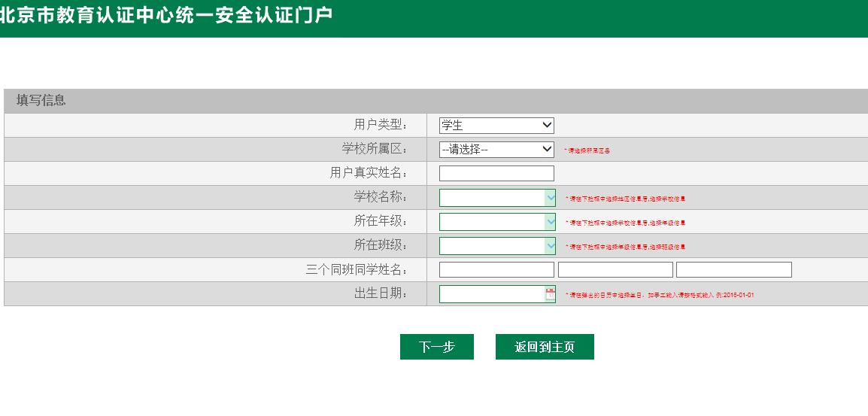Click the red hint beside 学校所属区
The image size is (868, 416).
point(587,150)
